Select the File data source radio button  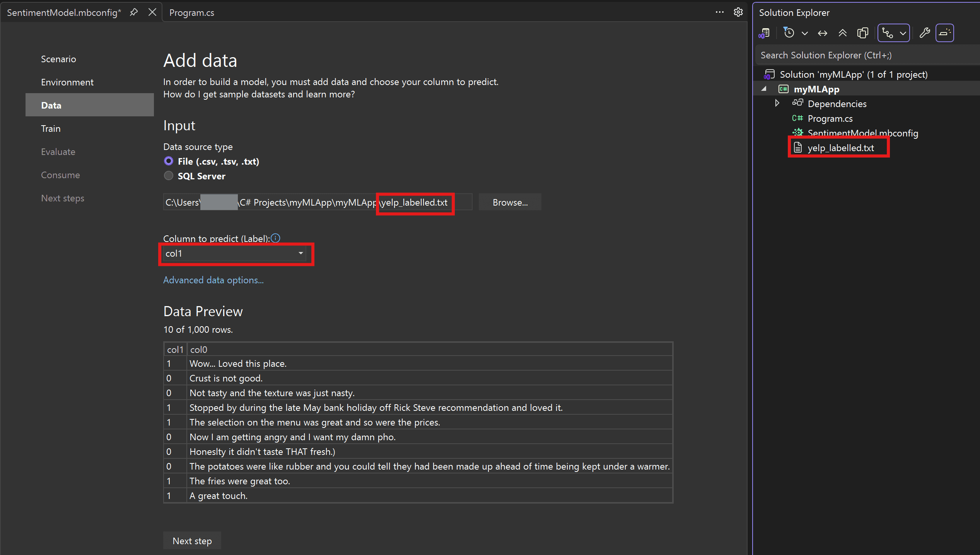[x=169, y=161]
